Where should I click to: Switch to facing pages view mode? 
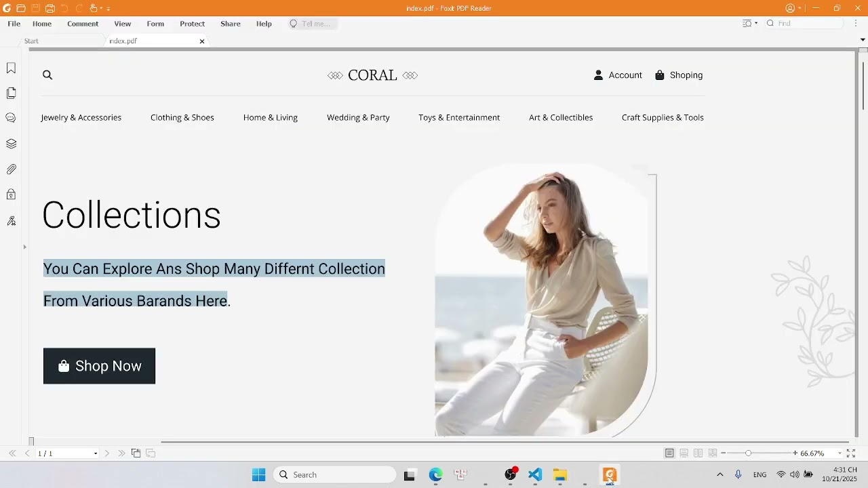(x=698, y=453)
